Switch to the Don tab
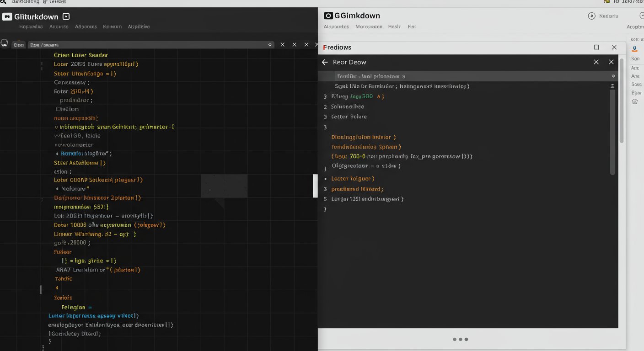Viewport: 644px width, 351px height. [x=19, y=44]
